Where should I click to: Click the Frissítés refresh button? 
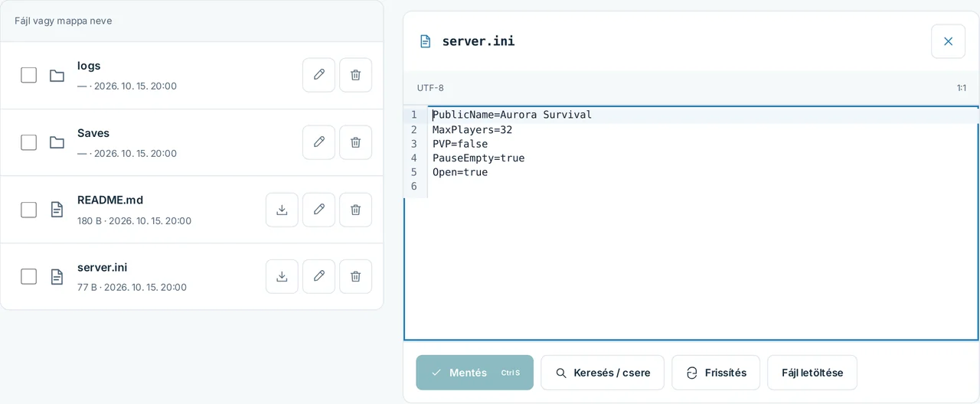pyautogui.click(x=716, y=373)
